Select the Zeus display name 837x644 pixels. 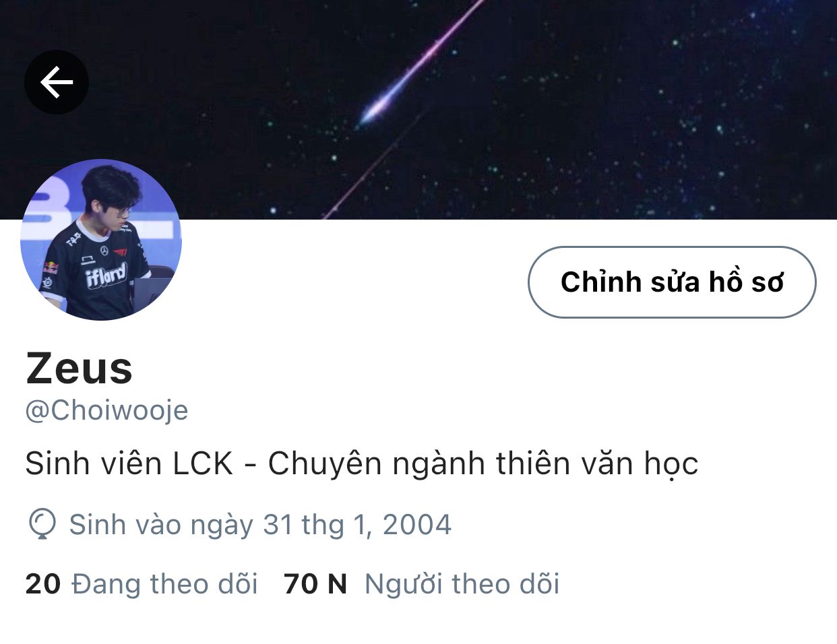79,368
